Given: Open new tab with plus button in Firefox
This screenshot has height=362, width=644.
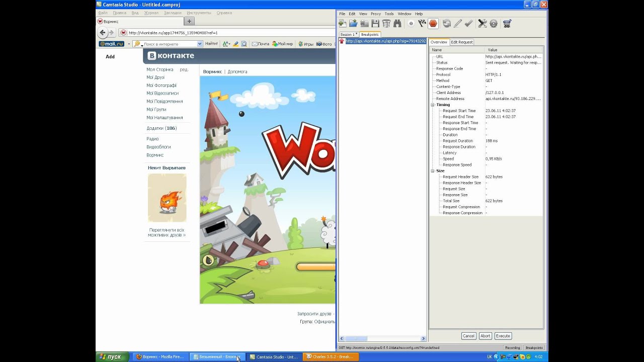Looking at the screenshot, I should pos(189,21).
